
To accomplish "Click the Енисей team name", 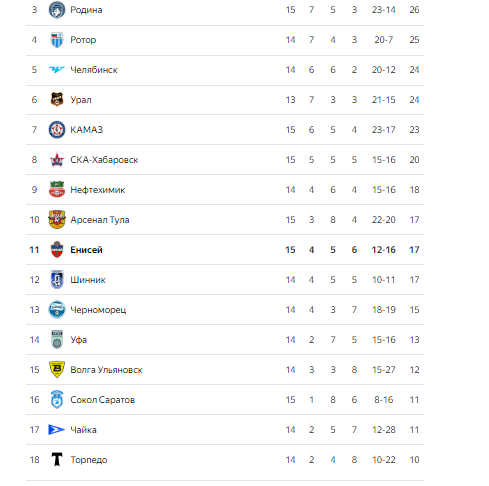I will pos(86,250).
